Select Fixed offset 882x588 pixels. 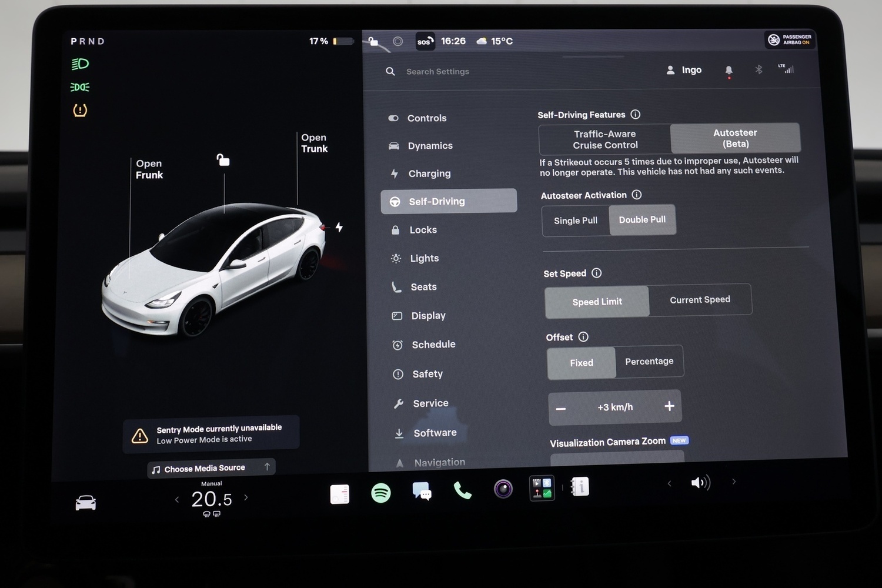pos(582,363)
